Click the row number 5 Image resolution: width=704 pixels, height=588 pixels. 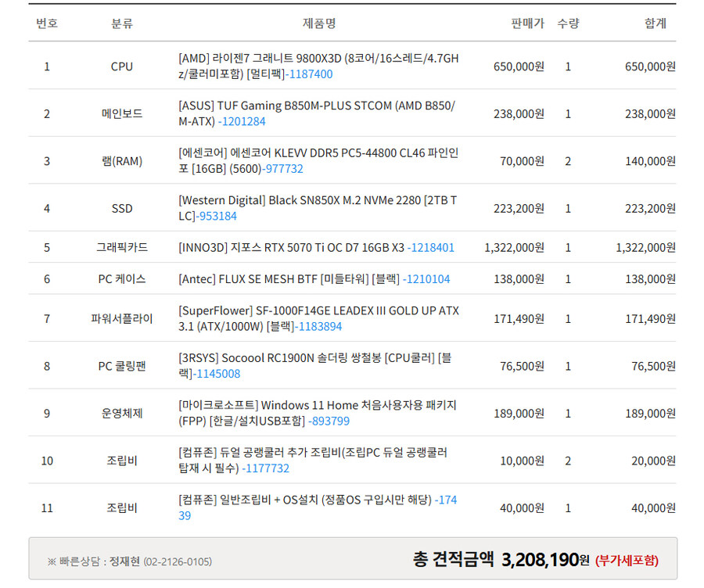(47, 247)
